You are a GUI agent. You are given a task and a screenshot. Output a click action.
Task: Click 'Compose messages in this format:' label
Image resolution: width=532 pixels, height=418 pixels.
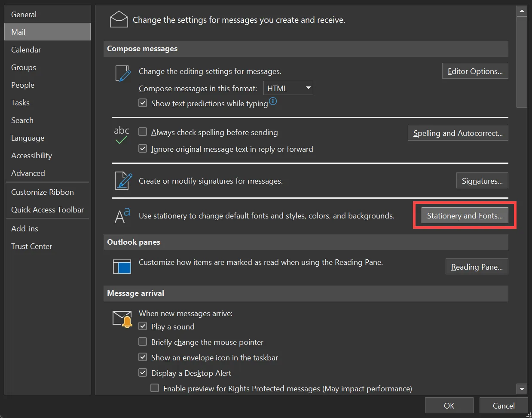[198, 89]
